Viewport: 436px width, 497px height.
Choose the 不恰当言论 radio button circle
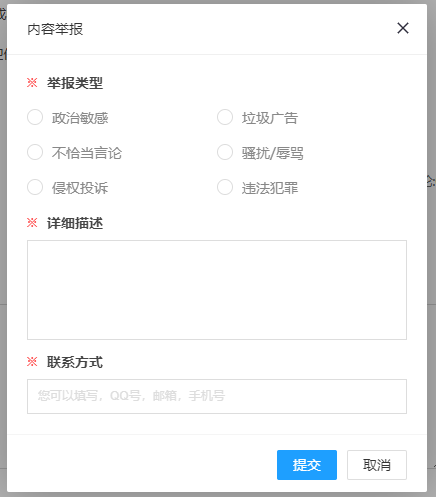35,152
